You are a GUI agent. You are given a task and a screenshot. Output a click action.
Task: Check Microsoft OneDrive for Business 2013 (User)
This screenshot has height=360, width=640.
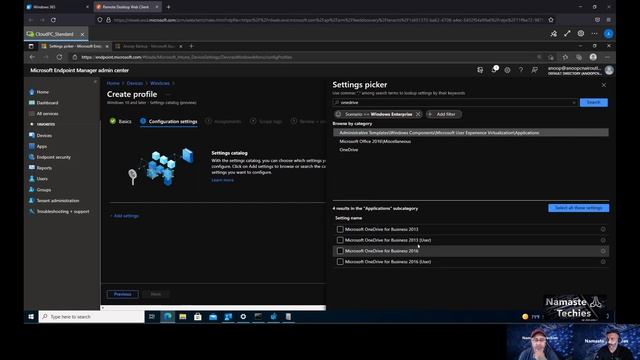pos(340,240)
